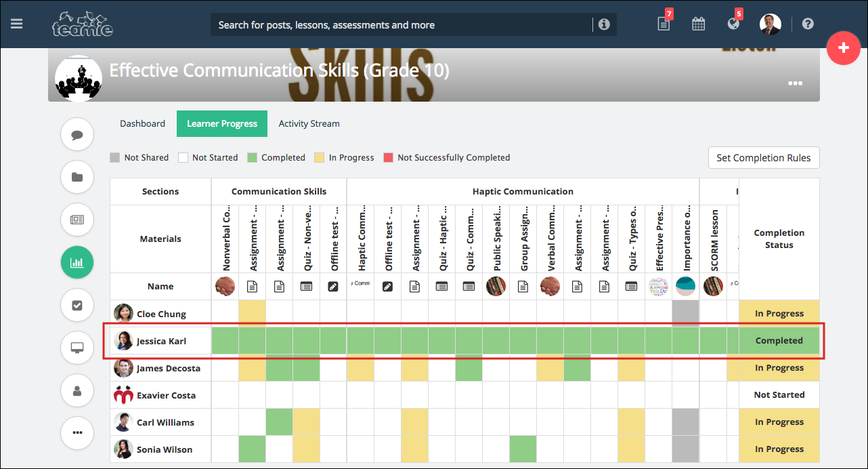Screen dimensions: 868x469
Task: Open the posts speech bubble sidebar icon
Action: pos(77,135)
